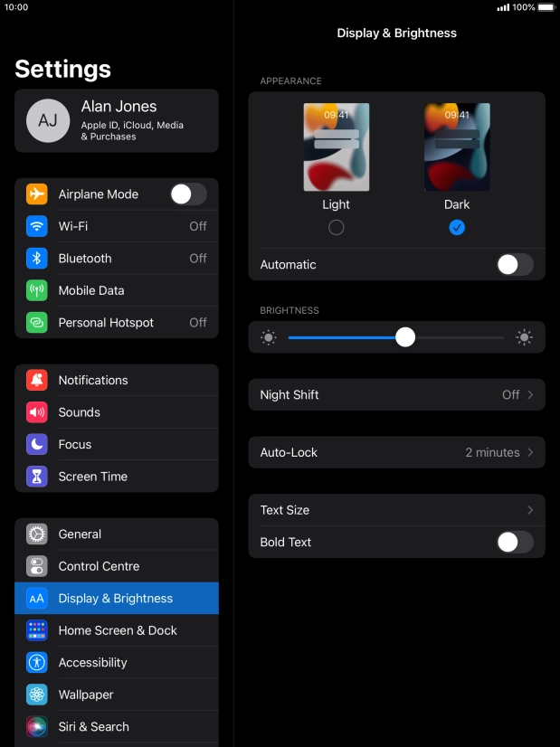Expand Night Shift settings chevron
Viewport: 560px width, 747px height.
pyautogui.click(x=530, y=395)
